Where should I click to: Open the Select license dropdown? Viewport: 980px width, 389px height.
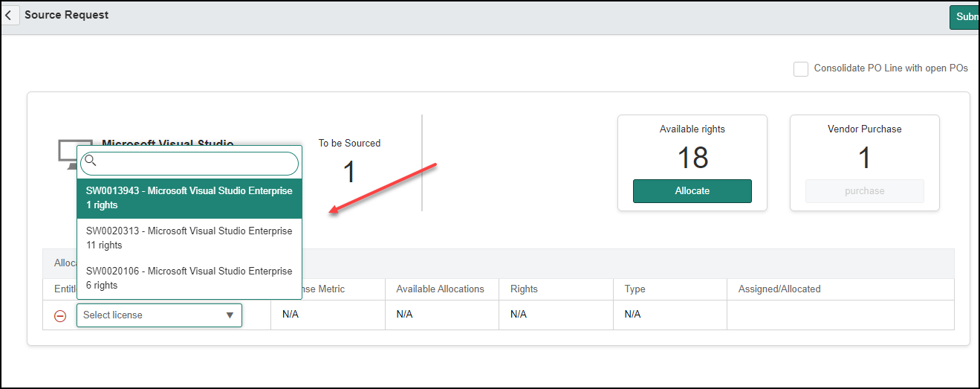coord(159,315)
